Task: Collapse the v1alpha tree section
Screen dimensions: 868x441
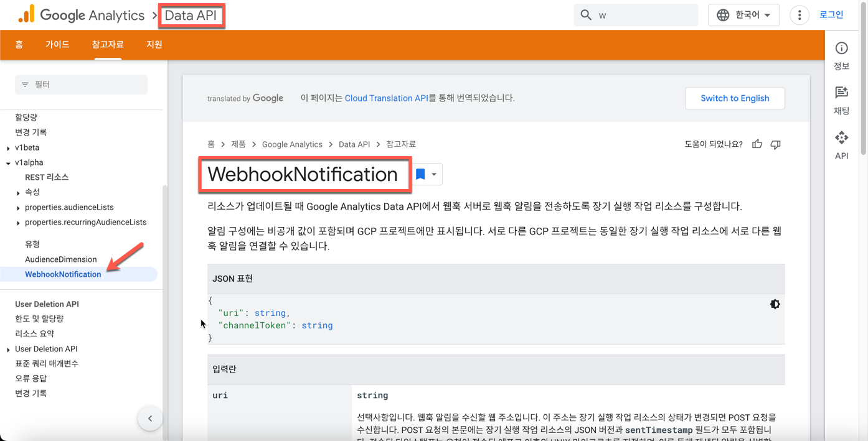Action: click(x=8, y=163)
